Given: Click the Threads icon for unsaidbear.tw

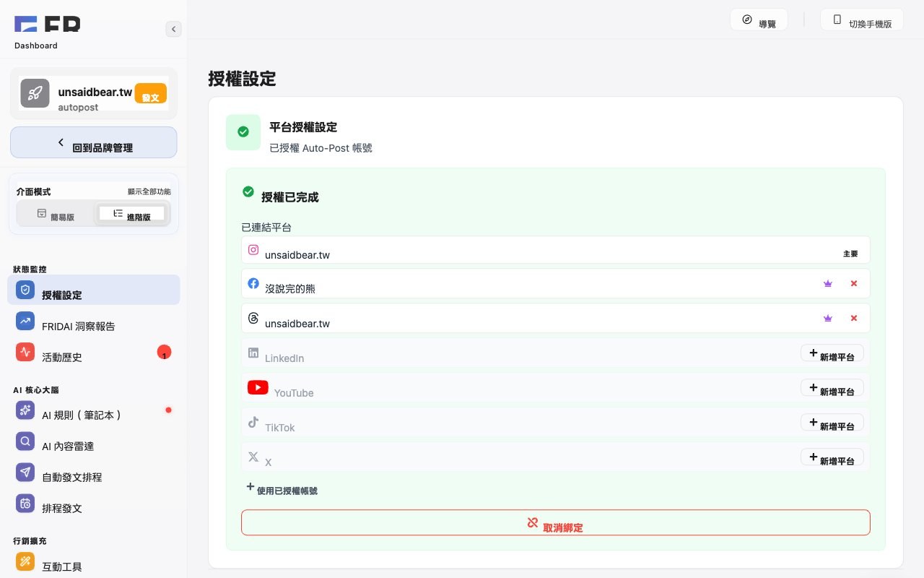Looking at the screenshot, I should (253, 318).
